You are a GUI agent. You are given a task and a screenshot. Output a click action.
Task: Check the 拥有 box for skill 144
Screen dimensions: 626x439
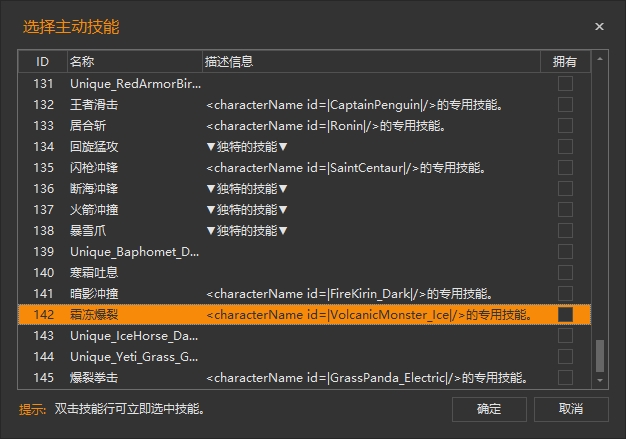tap(565, 357)
